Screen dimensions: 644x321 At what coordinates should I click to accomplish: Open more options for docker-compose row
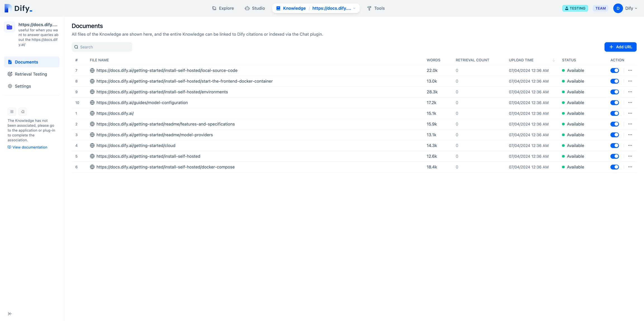pyautogui.click(x=630, y=167)
